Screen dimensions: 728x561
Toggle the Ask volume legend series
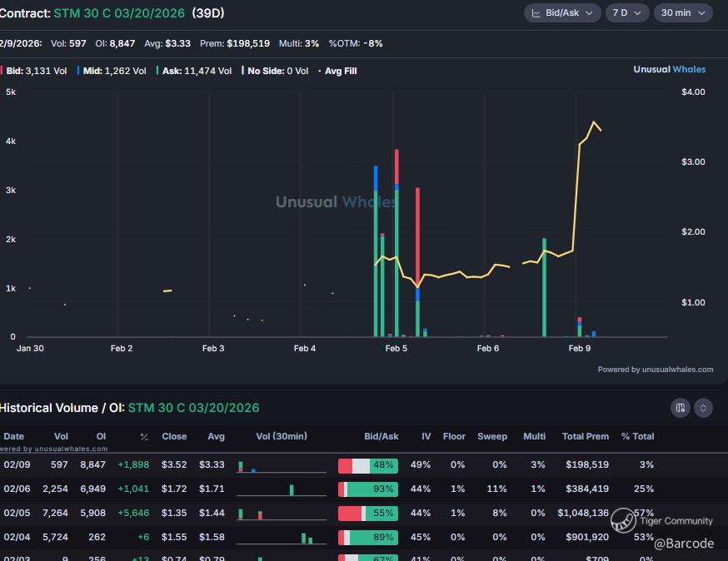pos(193,72)
